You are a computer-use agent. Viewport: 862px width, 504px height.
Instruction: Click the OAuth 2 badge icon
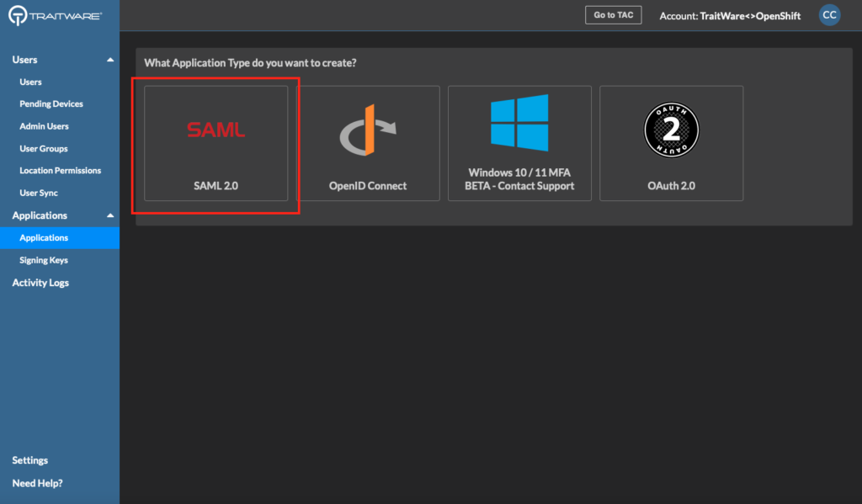click(x=671, y=130)
